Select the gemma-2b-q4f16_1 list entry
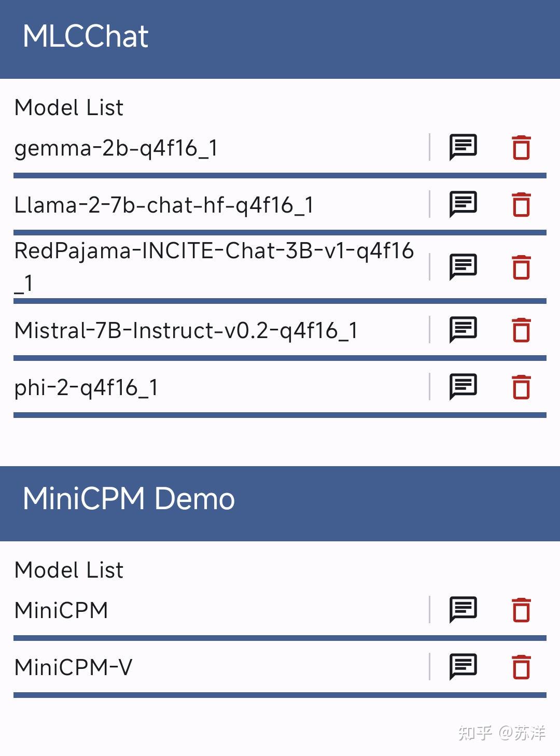 pos(116,148)
